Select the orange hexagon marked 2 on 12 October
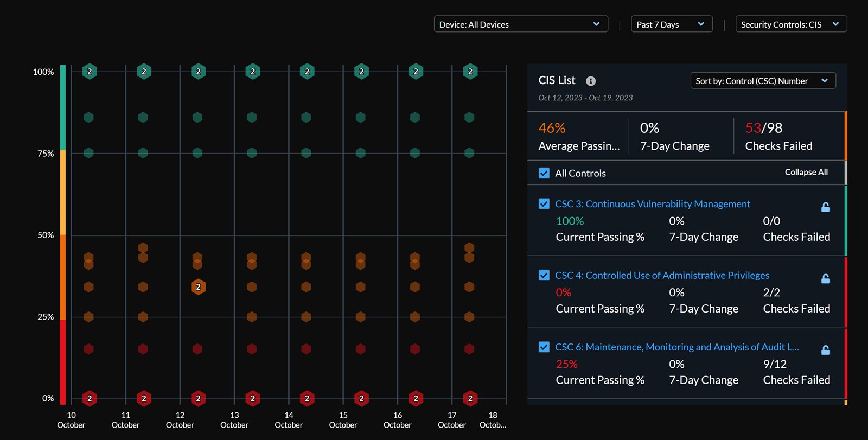This screenshot has width=868, height=440. tap(198, 287)
